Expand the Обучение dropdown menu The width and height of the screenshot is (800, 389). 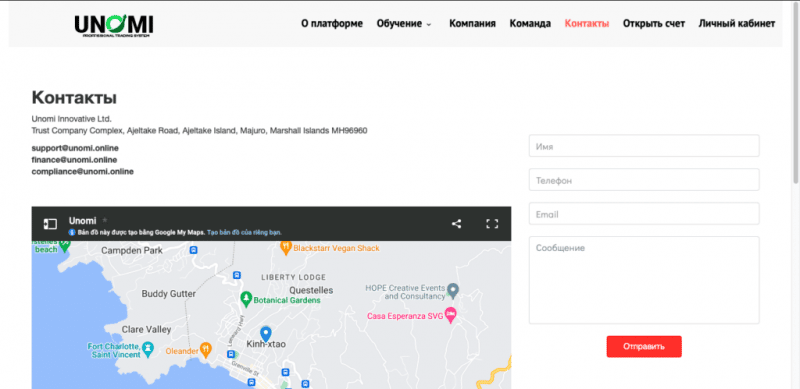[x=404, y=23]
